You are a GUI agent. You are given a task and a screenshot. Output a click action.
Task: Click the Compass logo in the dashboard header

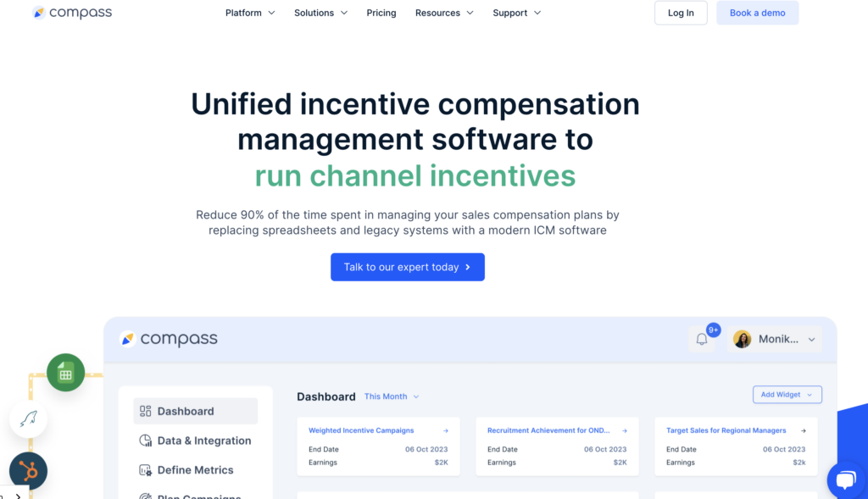[169, 339]
